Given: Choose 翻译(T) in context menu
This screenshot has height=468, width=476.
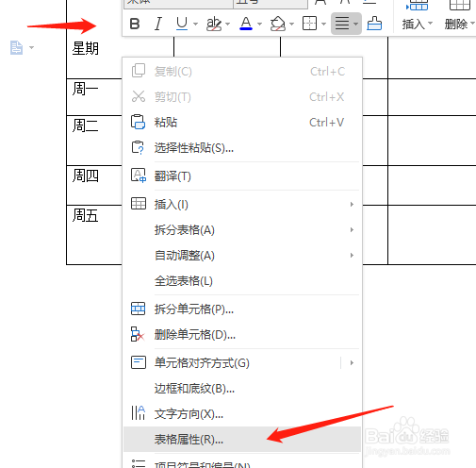Looking at the screenshot, I should click(242, 176).
